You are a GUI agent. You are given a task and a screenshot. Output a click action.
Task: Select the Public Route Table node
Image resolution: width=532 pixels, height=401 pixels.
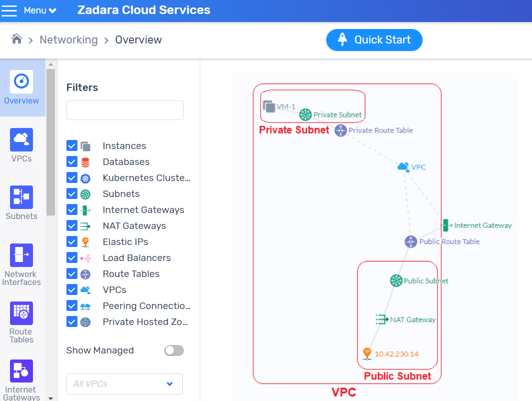[x=411, y=242]
